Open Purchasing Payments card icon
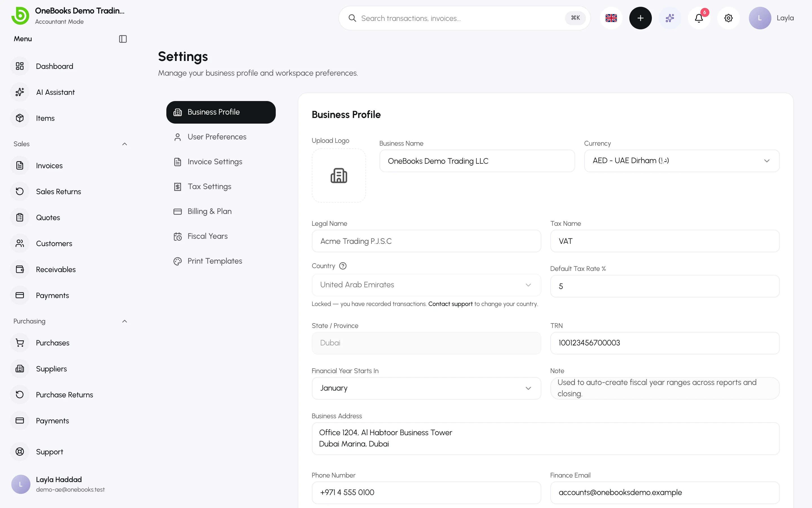Viewport: 812px width, 508px height. click(20, 420)
